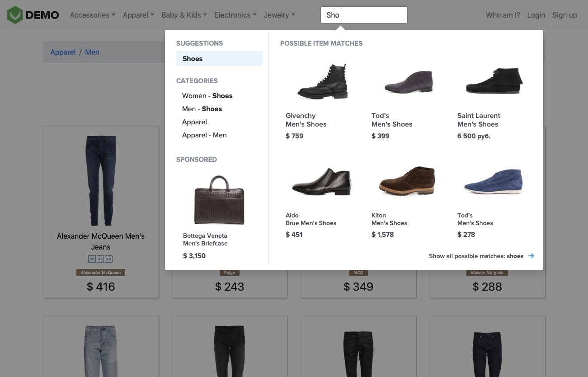
Task: Click the $ 3,150 briefcase price
Action: (x=194, y=256)
